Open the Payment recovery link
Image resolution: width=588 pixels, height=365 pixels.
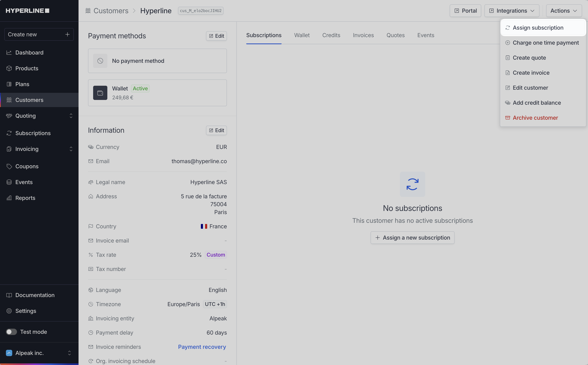coord(202,347)
